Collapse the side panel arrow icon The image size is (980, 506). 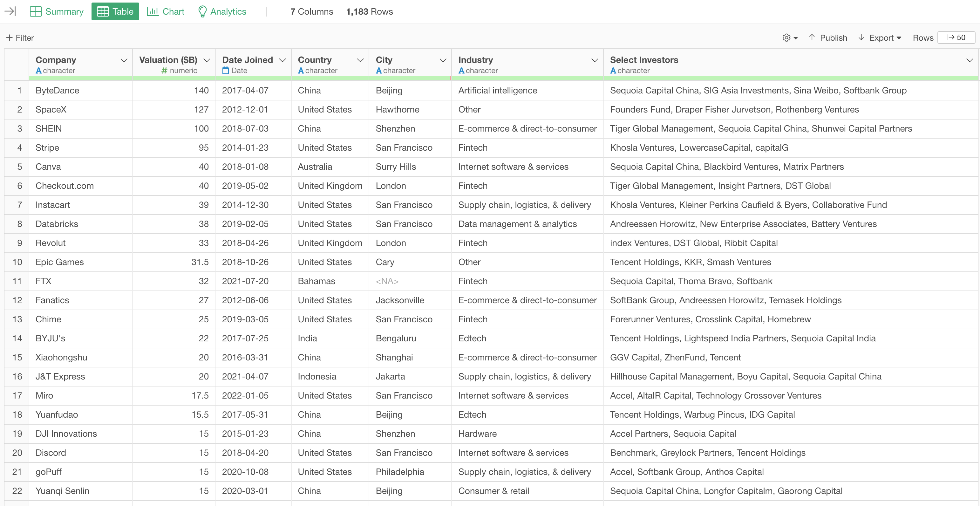pyautogui.click(x=10, y=11)
